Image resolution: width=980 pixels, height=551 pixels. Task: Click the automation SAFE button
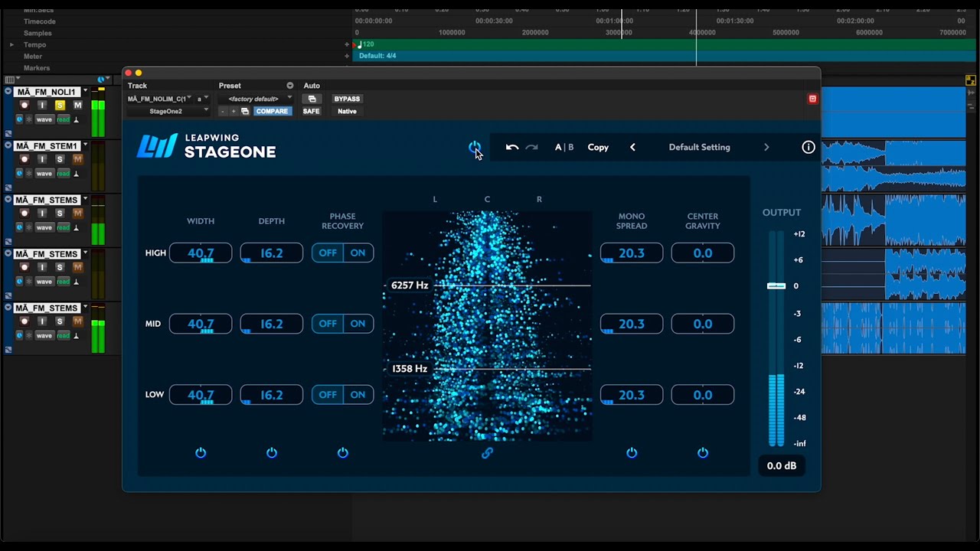point(311,111)
